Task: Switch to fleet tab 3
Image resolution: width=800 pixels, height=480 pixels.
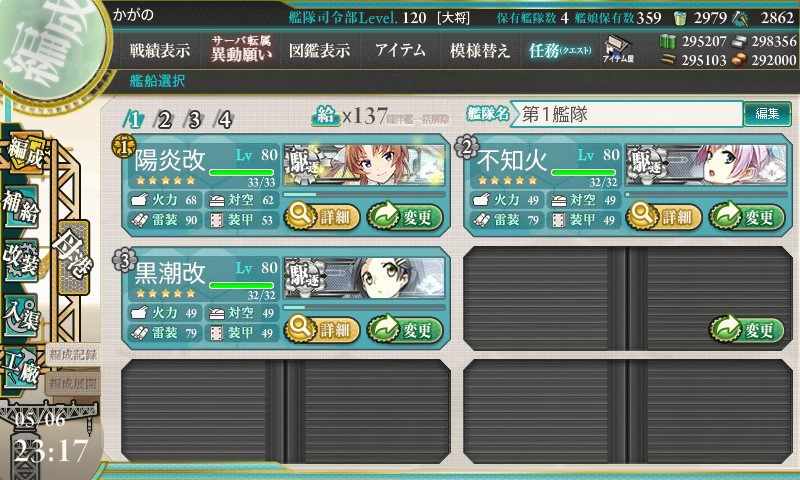Action: coord(194,120)
